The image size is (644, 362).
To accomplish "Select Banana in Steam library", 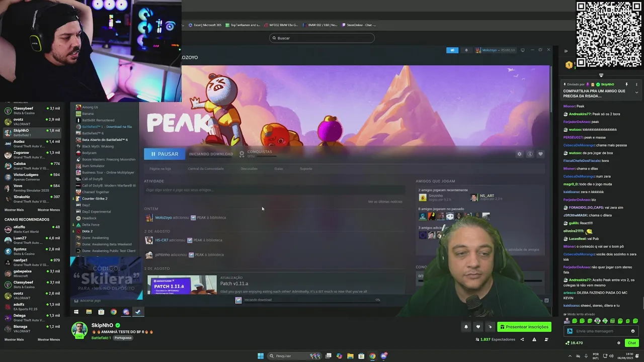I will 88,114.
